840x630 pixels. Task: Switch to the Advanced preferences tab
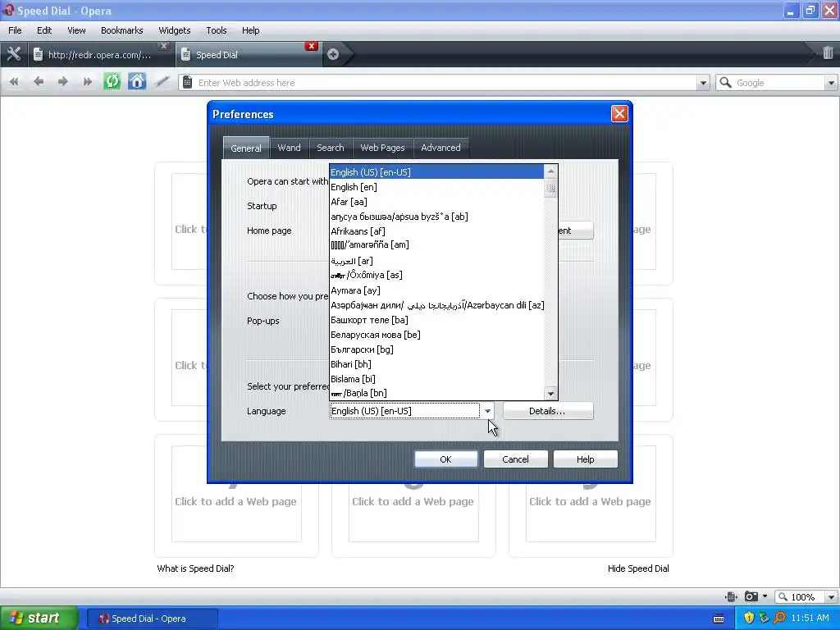coord(441,148)
